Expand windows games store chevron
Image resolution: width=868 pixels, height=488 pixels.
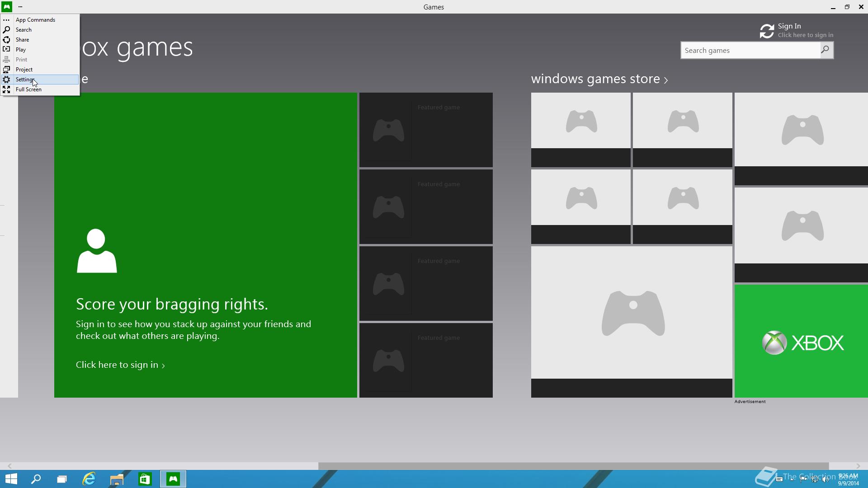[x=666, y=80]
